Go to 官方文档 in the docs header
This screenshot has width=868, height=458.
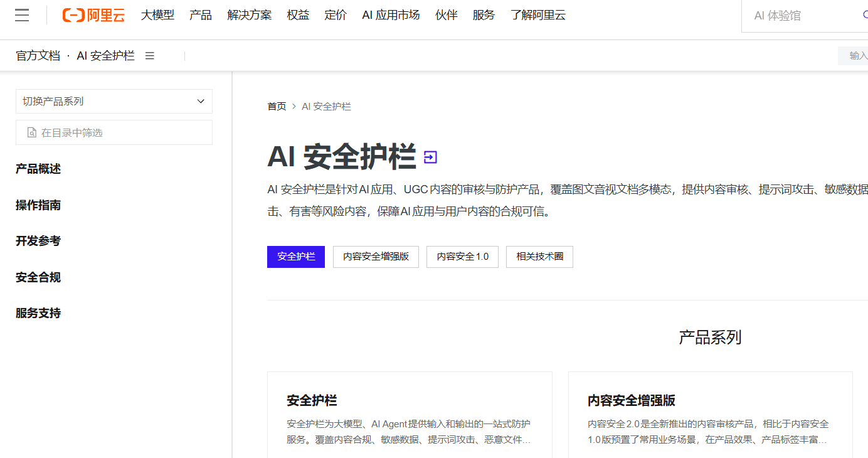pyautogui.click(x=38, y=56)
